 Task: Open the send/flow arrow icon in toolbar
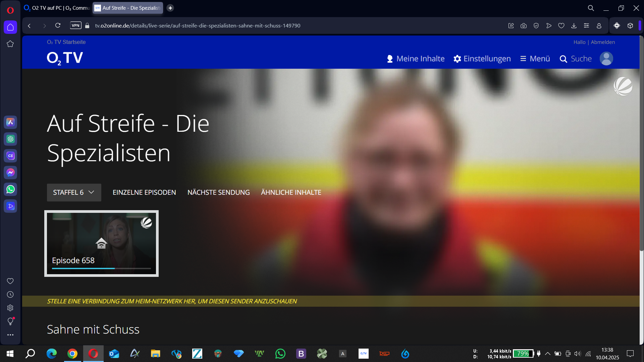549,26
